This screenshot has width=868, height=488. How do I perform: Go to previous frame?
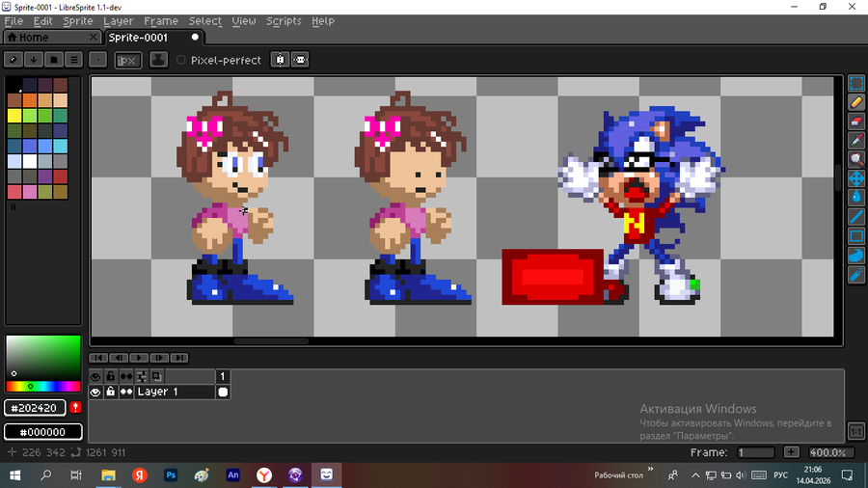click(x=119, y=358)
